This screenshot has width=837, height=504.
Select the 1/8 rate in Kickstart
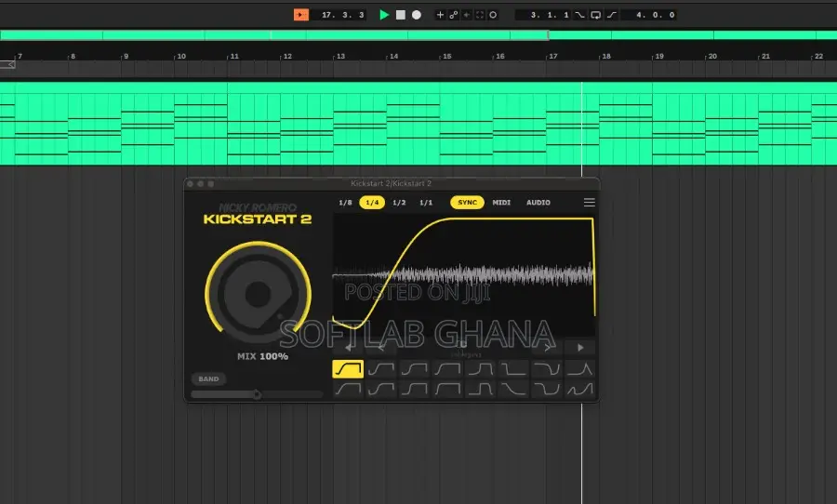coord(345,203)
